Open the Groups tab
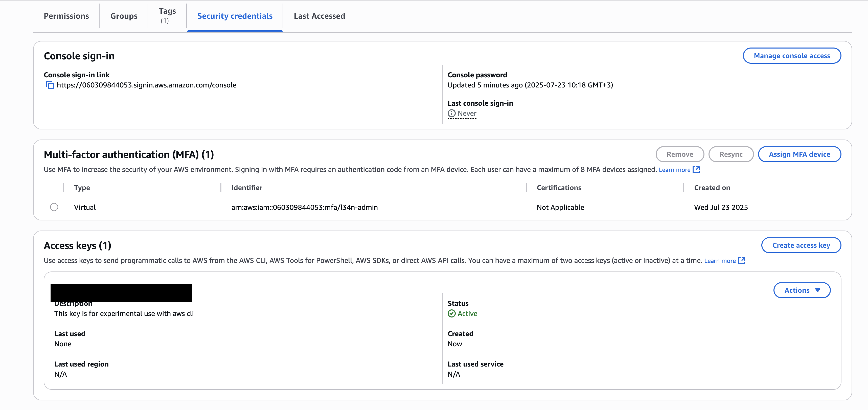868x410 pixels. coord(124,16)
